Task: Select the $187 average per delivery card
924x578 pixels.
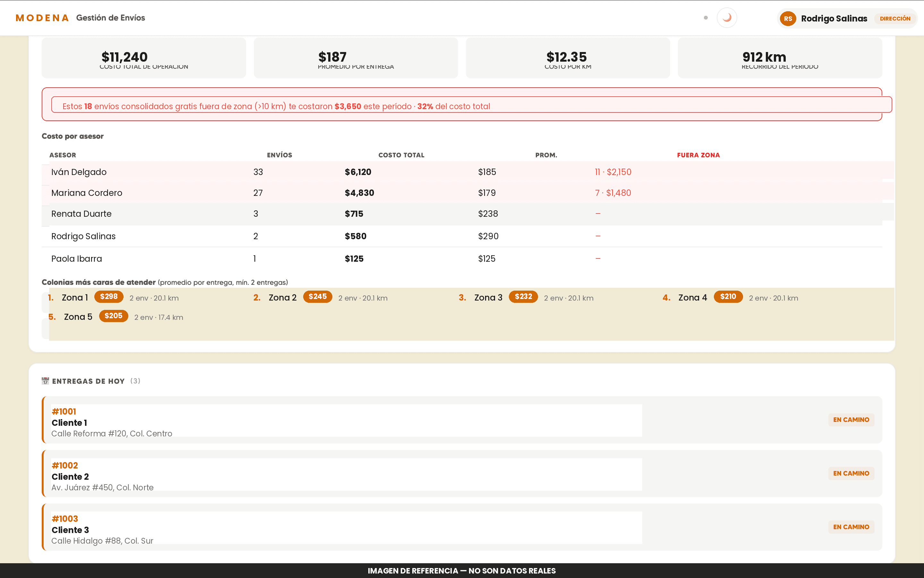Action: (x=355, y=58)
